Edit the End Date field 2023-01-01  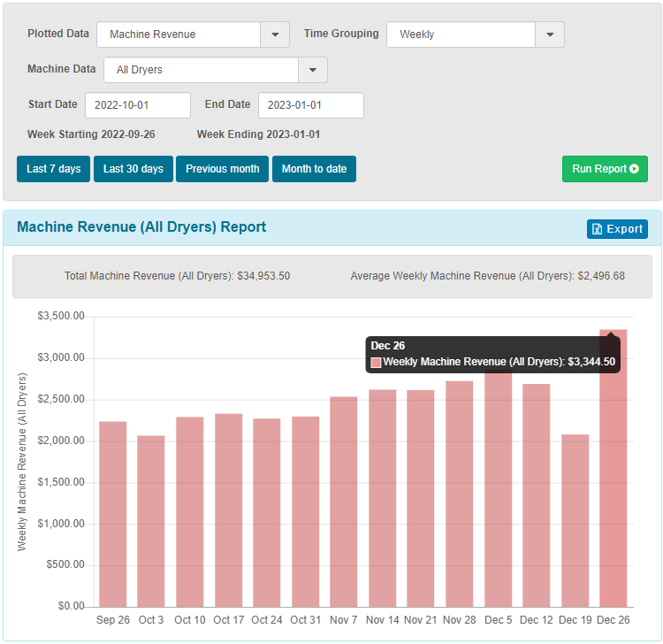pyautogui.click(x=311, y=105)
